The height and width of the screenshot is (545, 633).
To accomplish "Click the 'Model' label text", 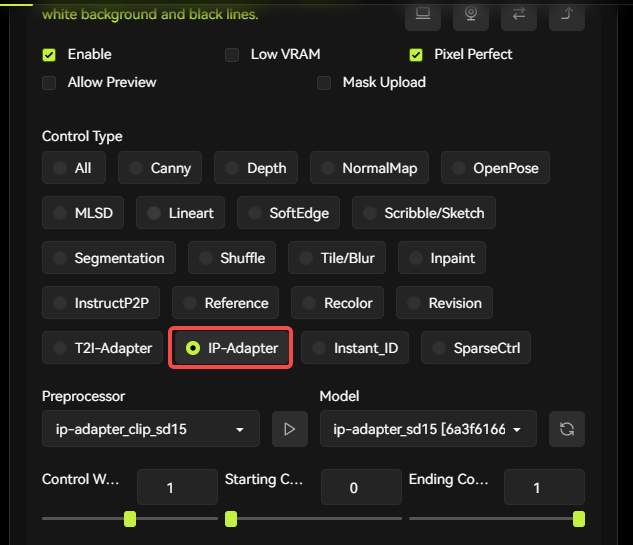I will point(340,396).
